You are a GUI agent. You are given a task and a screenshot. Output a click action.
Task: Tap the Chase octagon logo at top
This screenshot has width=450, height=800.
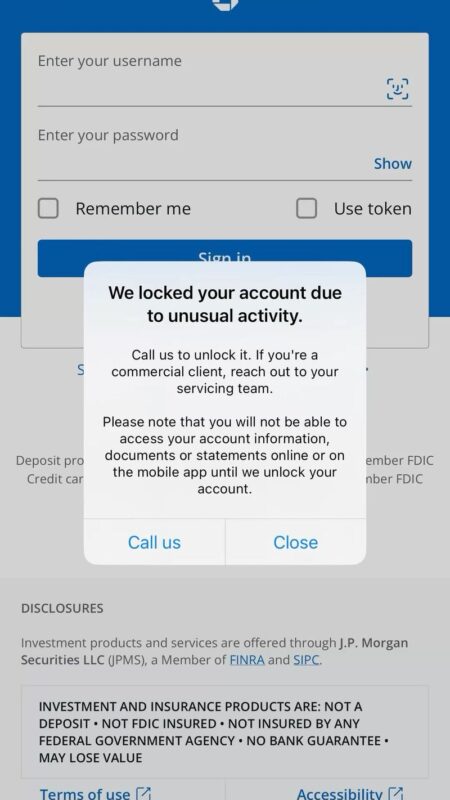coord(225,4)
